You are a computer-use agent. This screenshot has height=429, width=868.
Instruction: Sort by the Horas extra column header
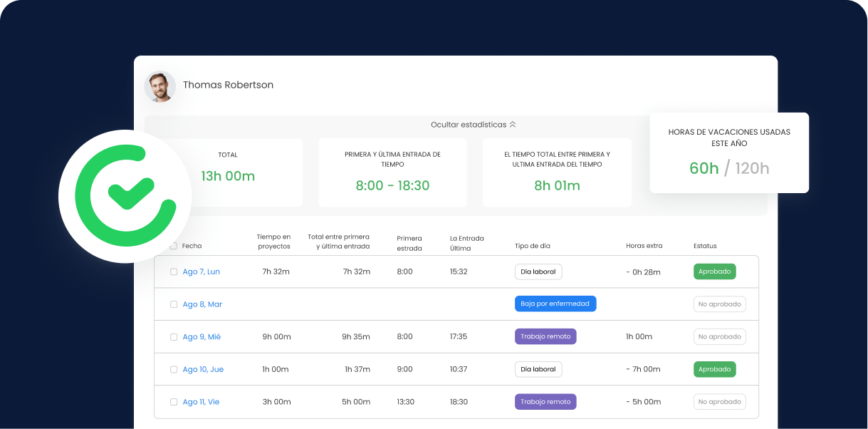point(644,246)
